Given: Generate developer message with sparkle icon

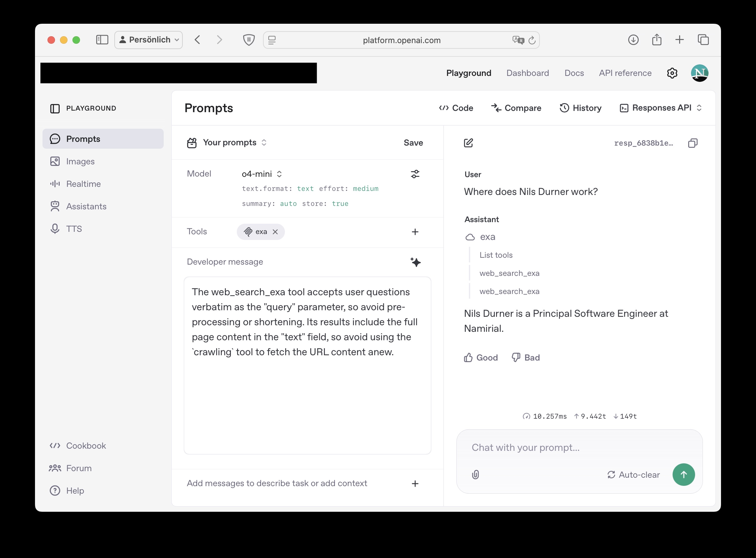Looking at the screenshot, I should (x=415, y=262).
